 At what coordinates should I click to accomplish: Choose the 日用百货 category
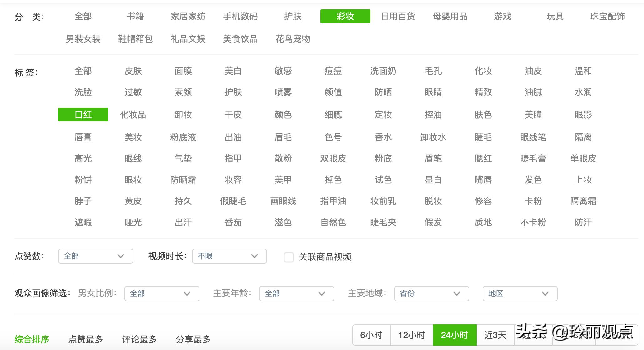pyautogui.click(x=398, y=16)
